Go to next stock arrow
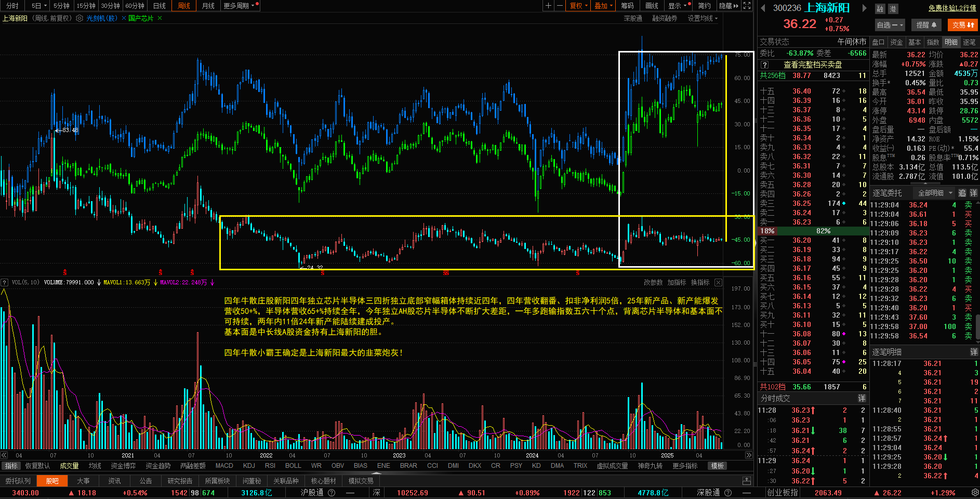980x499 pixels. pos(864,8)
